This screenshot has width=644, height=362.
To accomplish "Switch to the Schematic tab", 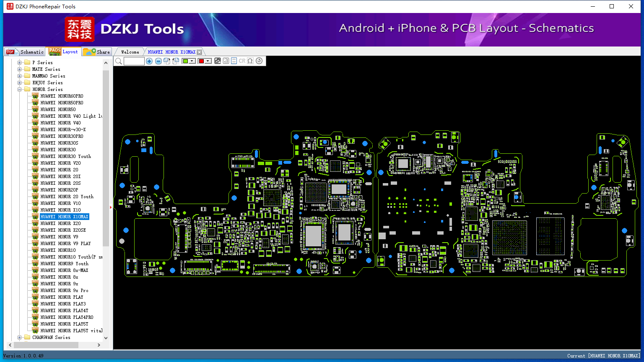I will (x=25, y=52).
